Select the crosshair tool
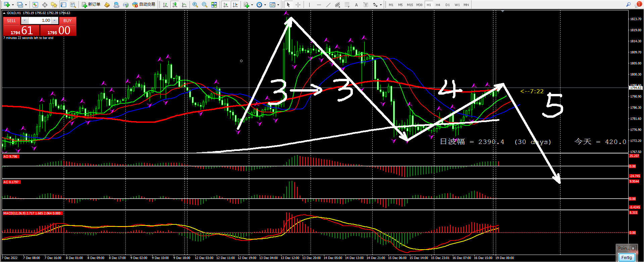Screen dimensions: 644x262 298,5
